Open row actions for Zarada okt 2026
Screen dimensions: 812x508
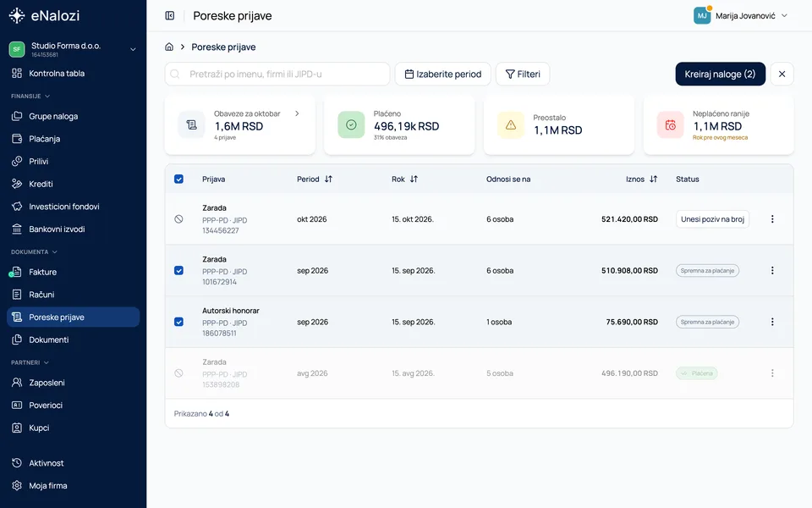coord(772,219)
